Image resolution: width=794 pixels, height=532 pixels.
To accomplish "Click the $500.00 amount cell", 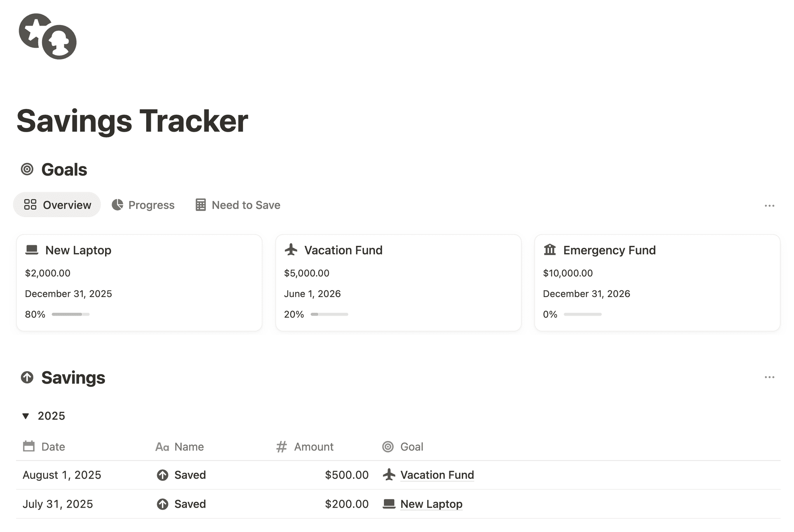I will (x=347, y=475).
